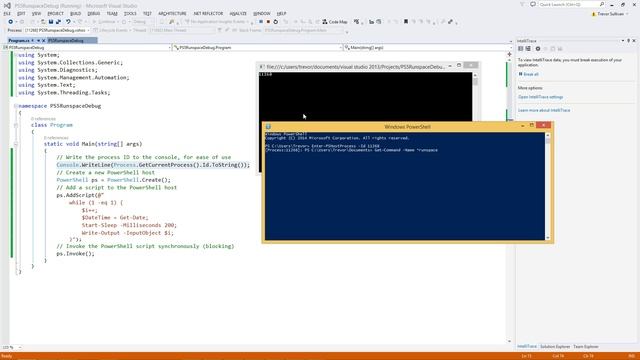This screenshot has height=360, width=640.
Task: Switch to the Program.cs tab
Action: pos(19,40)
